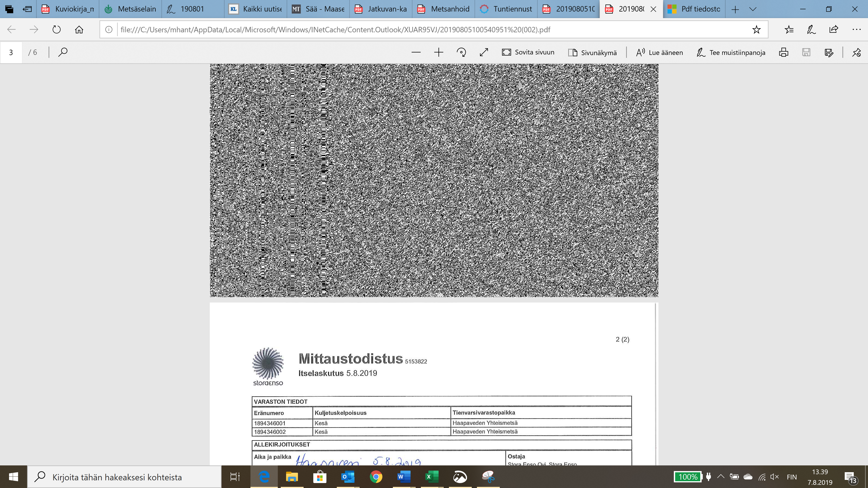The image size is (868, 488).
Task: Toggle Lue ääneen read aloud
Action: tap(659, 52)
